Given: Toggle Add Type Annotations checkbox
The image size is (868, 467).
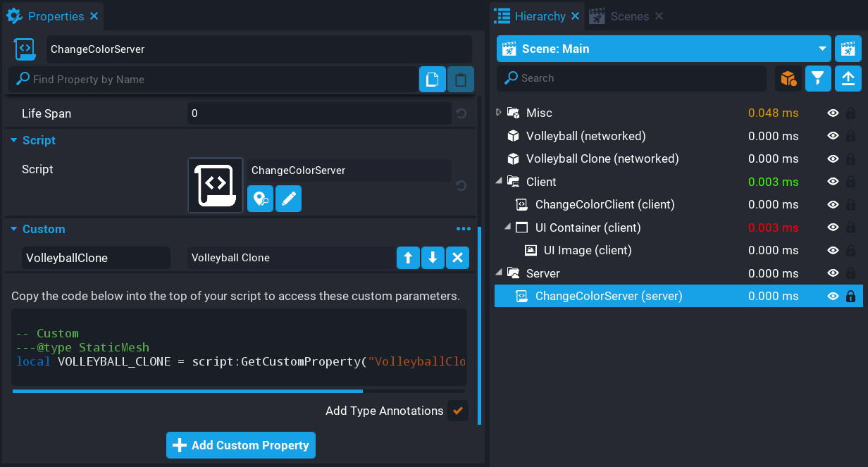Looking at the screenshot, I should pos(457,411).
